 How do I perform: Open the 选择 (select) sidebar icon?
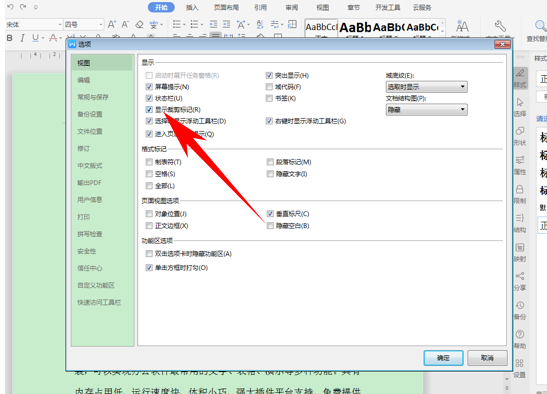pos(520,107)
